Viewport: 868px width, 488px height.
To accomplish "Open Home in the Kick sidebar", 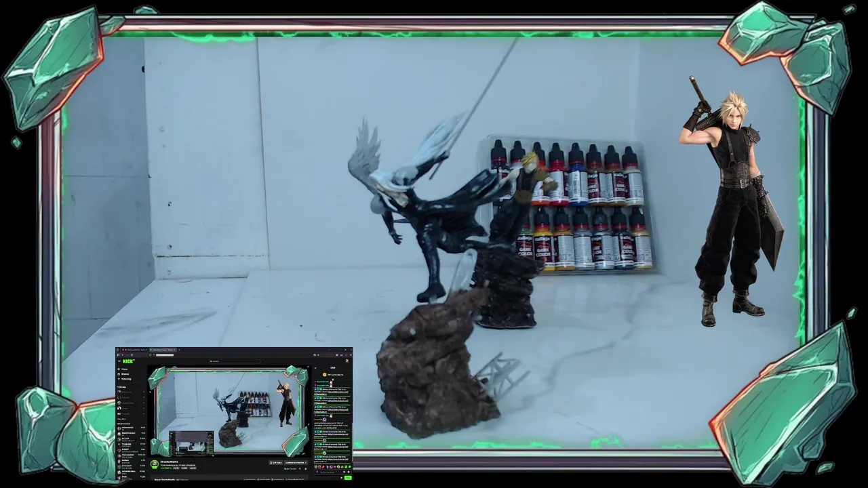I will [x=123, y=369].
